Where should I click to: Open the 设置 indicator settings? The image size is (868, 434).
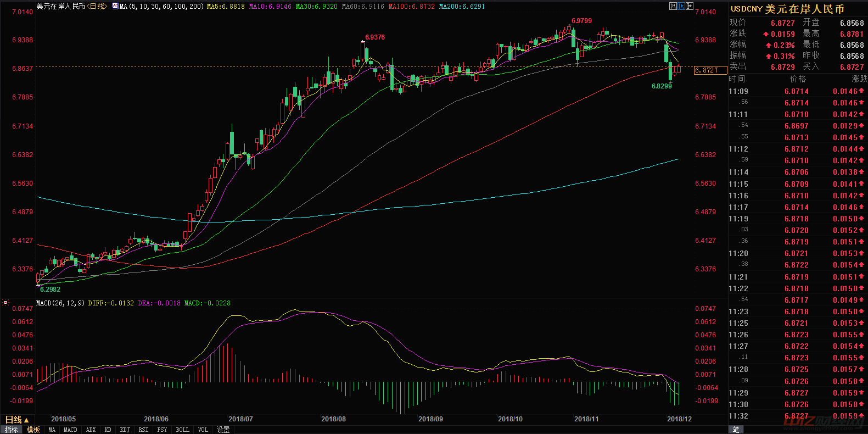click(223, 430)
